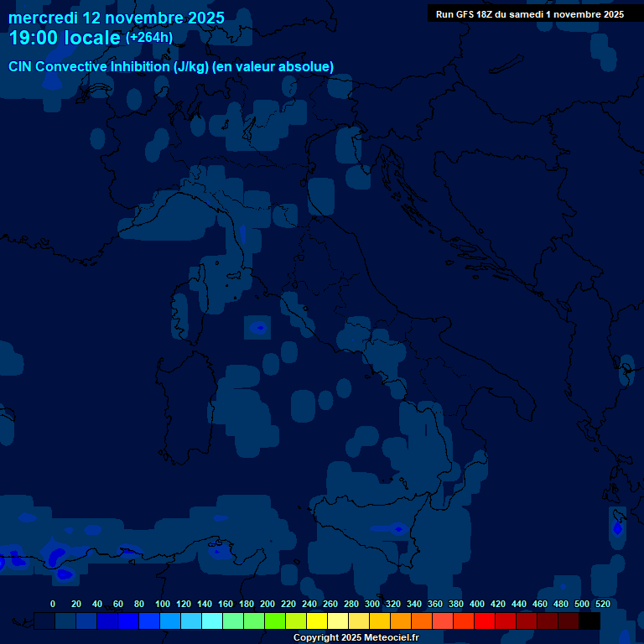Click the 'Copyright 2025 Meteociel.fr' text
Screen dimensions: 644x644
356,637
